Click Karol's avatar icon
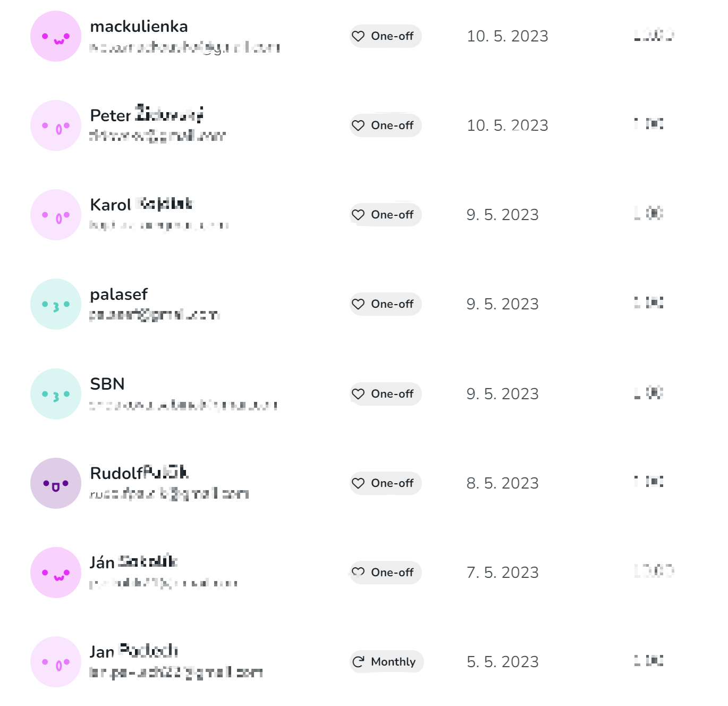The image size is (728, 706). coord(56,215)
